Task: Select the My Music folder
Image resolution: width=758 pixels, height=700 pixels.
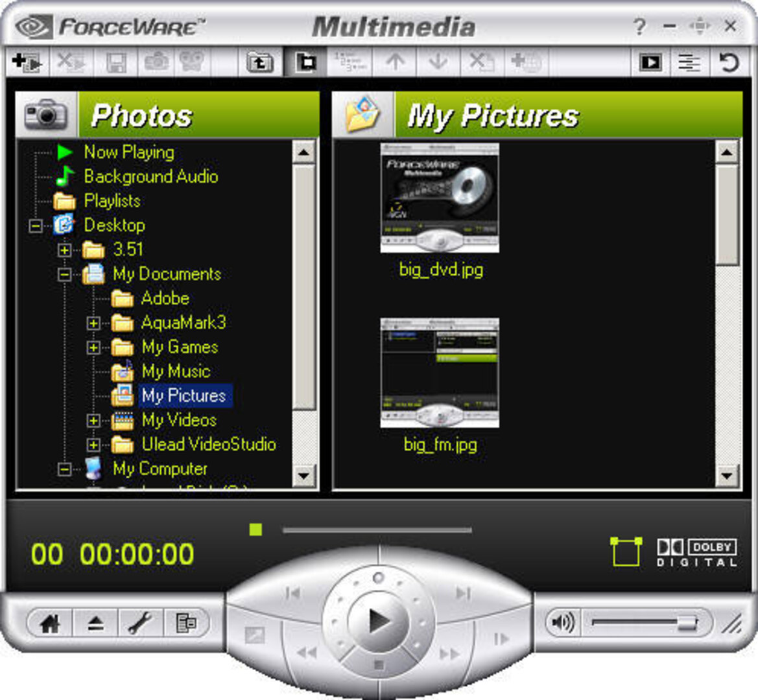Action: (176, 371)
